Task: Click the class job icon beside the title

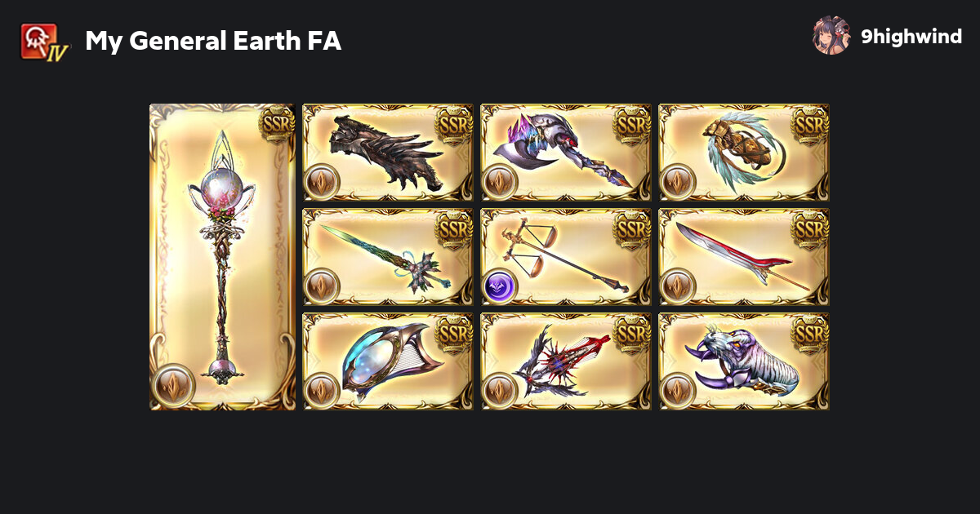Action: 44,39
